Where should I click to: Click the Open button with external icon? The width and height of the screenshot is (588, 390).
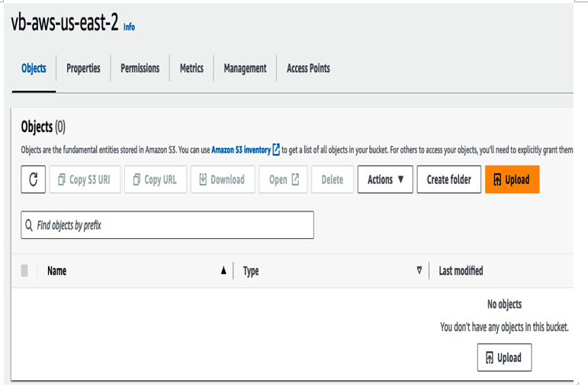point(283,179)
